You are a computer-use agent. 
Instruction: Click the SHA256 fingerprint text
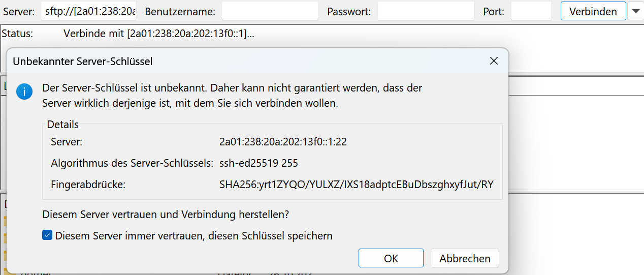click(357, 185)
